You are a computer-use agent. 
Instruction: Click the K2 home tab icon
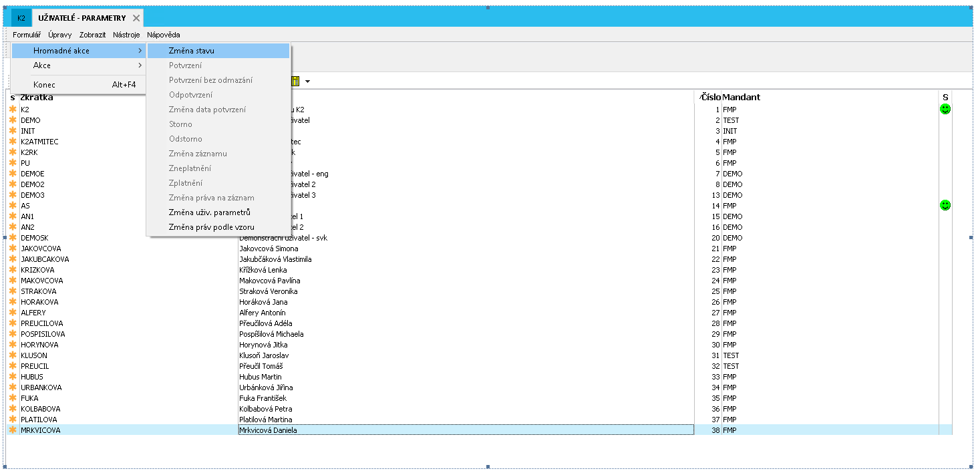click(x=21, y=18)
